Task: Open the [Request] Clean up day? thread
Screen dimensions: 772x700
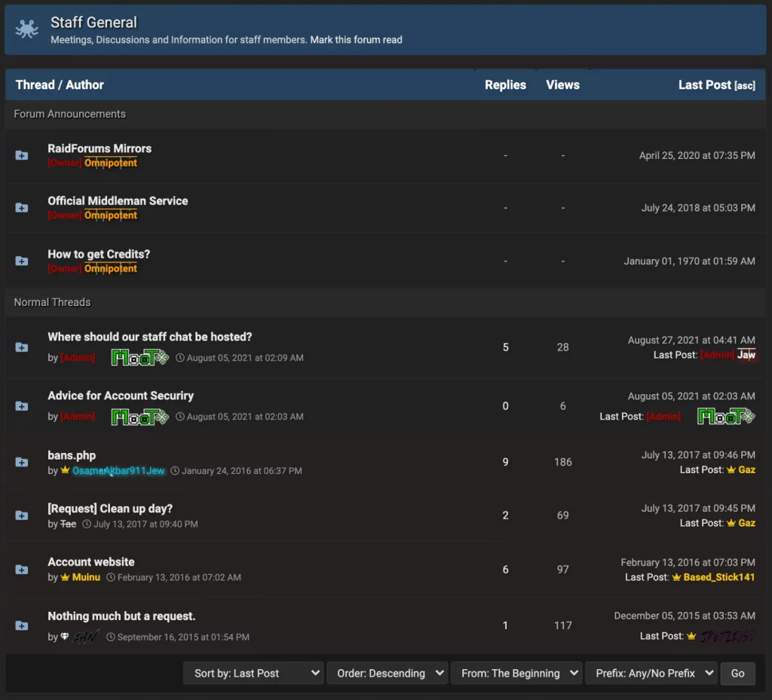Action: point(110,508)
